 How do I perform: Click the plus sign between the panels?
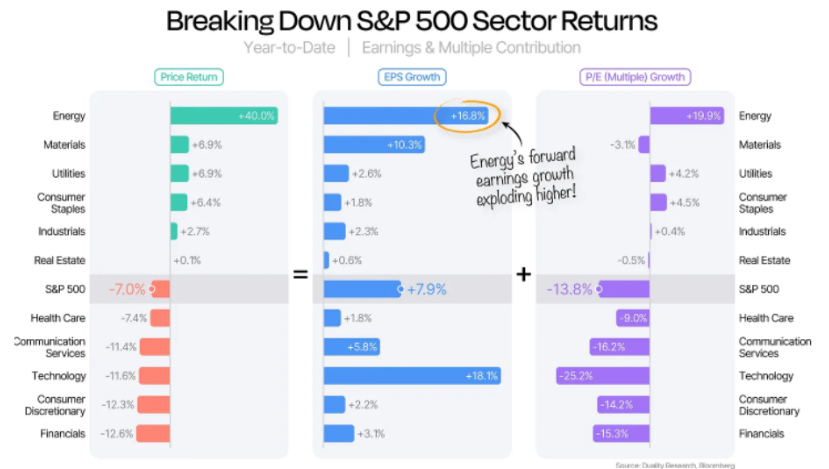[523, 273]
